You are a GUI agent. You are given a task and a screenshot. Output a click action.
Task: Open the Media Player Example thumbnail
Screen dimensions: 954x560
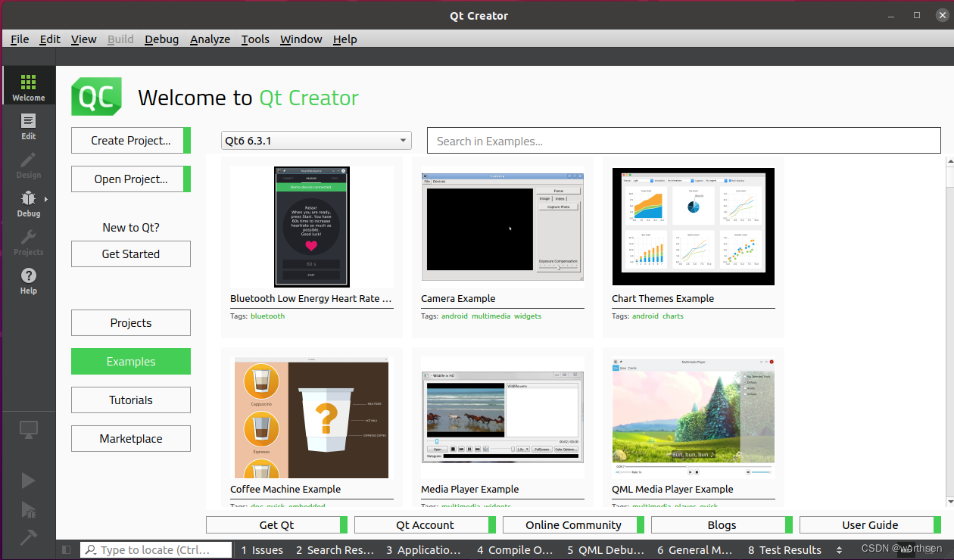point(503,418)
